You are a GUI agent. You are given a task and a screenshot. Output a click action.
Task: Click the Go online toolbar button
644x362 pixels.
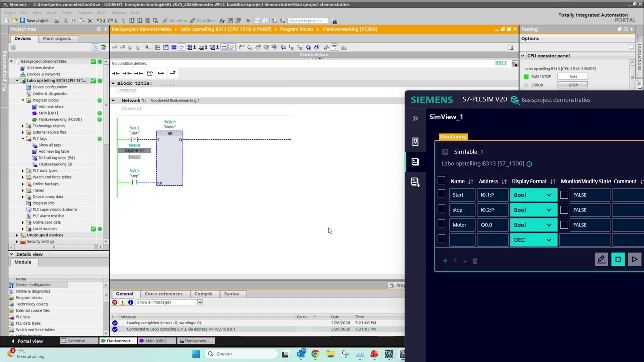[x=175, y=21]
